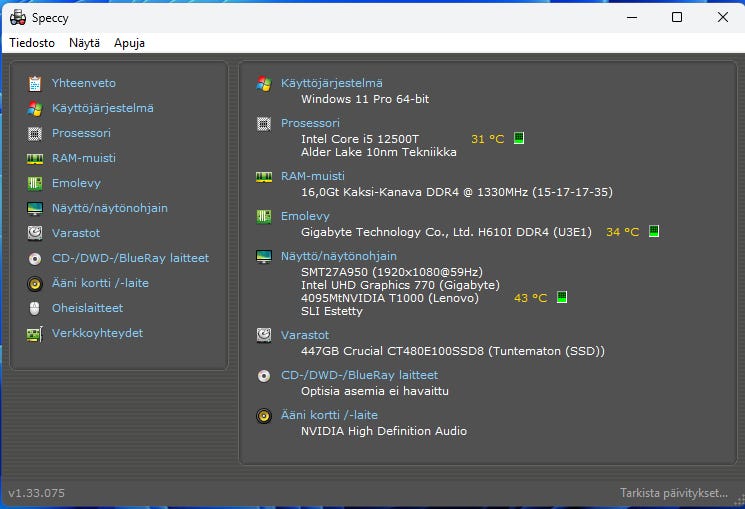745x509 pixels.
Task: Click the Windows flag icon in summary panel
Action: (x=264, y=84)
